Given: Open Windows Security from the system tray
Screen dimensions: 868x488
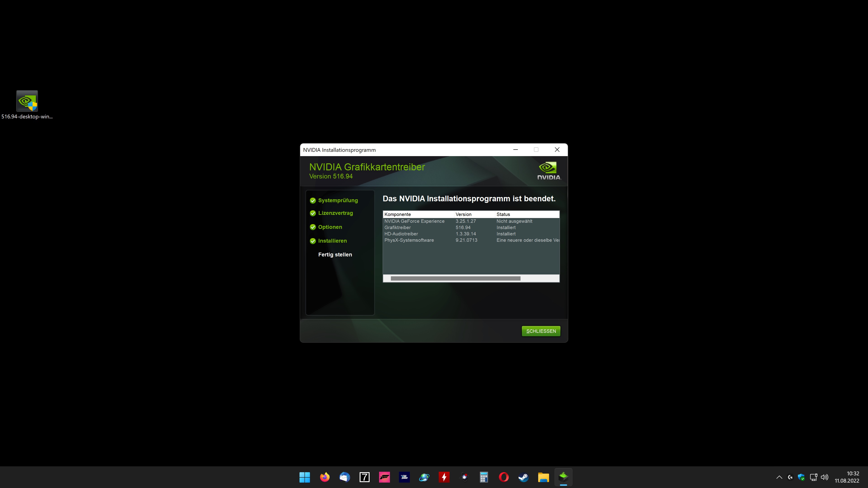Looking at the screenshot, I should [802, 477].
